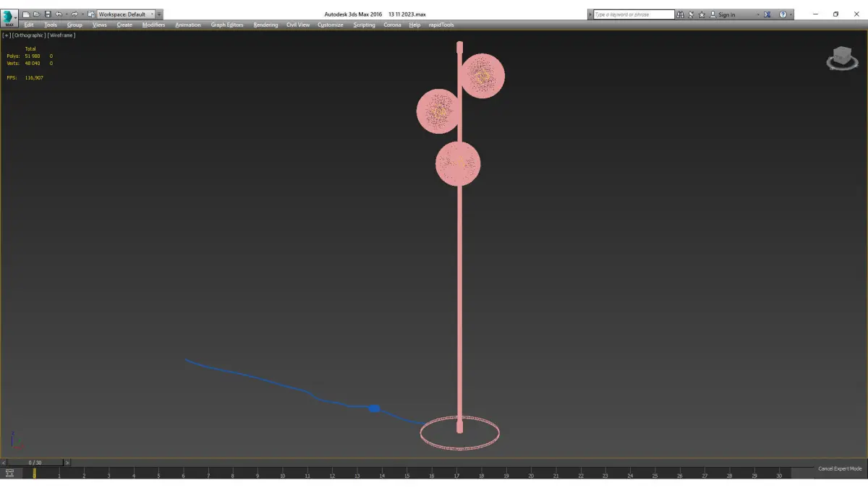Viewport: 868px width, 488px height.
Task: Open the Group menu
Action: point(75,25)
